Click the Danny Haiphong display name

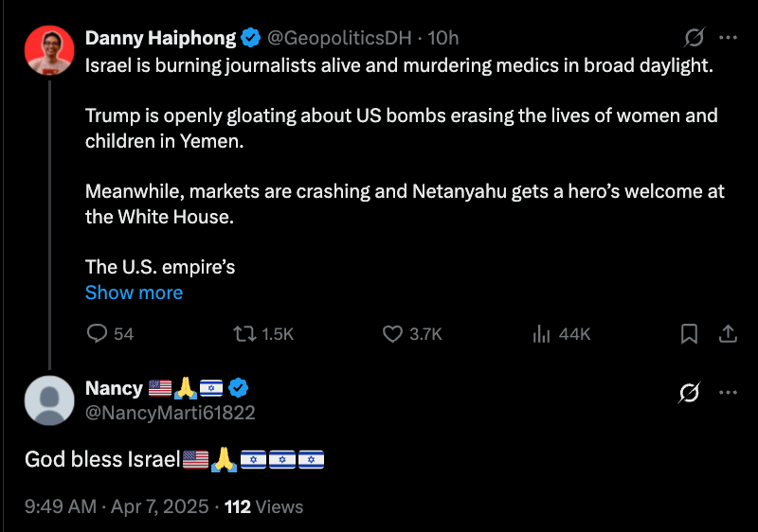(159, 38)
